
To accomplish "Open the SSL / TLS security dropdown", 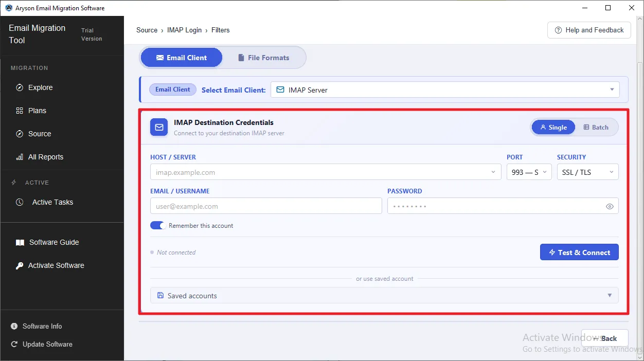I will coord(587,172).
